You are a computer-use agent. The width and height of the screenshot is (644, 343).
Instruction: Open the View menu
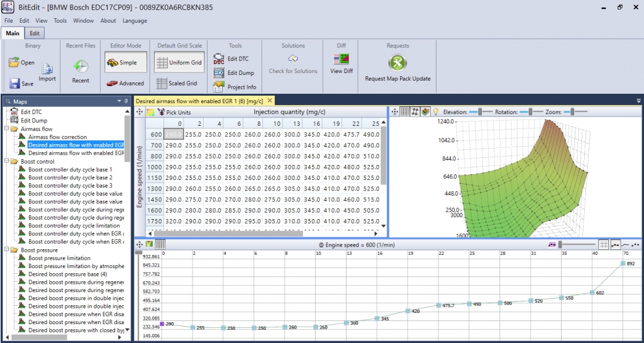point(41,21)
